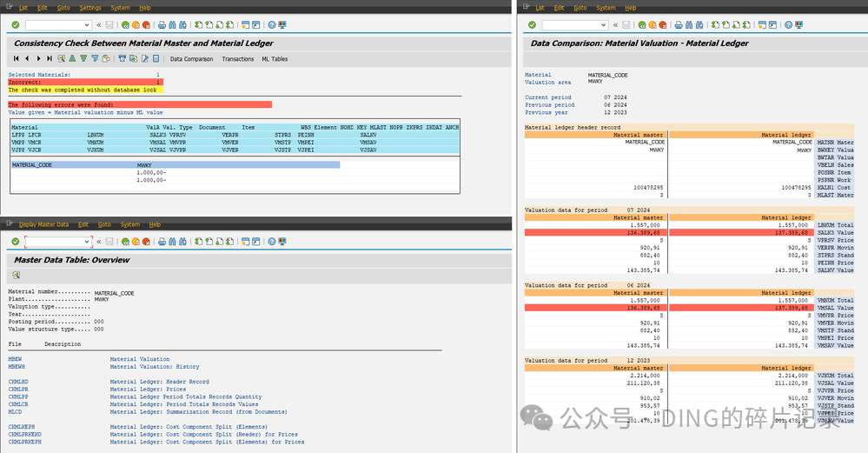
Task: Open List menu in Consistency Check window
Action: tap(23, 8)
